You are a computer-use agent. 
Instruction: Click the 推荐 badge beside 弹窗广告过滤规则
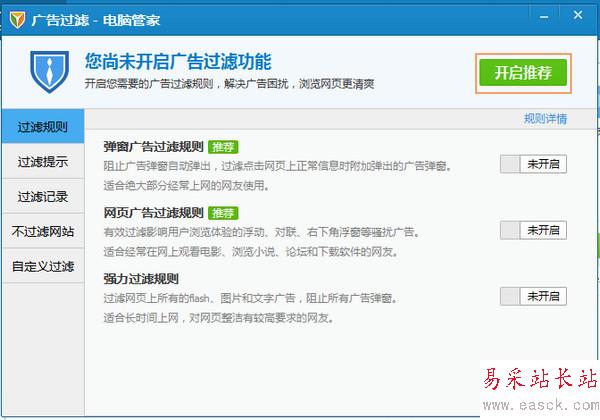(223, 147)
